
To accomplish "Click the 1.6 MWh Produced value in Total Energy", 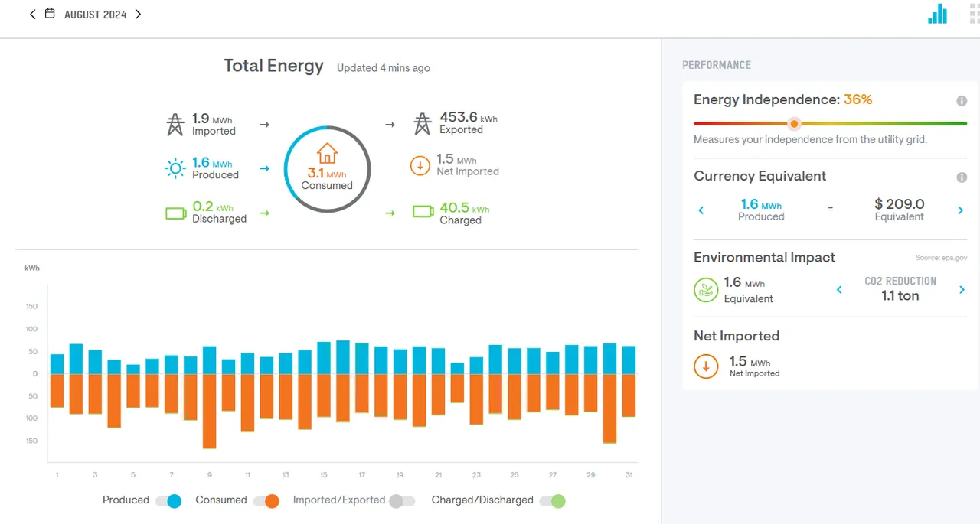I will coord(212,163).
